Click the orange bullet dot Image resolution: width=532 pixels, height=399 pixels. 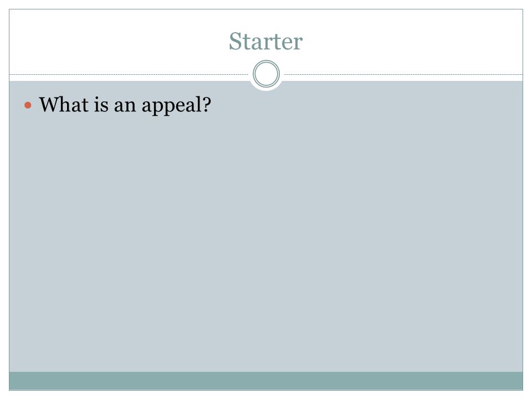point(28,105)
